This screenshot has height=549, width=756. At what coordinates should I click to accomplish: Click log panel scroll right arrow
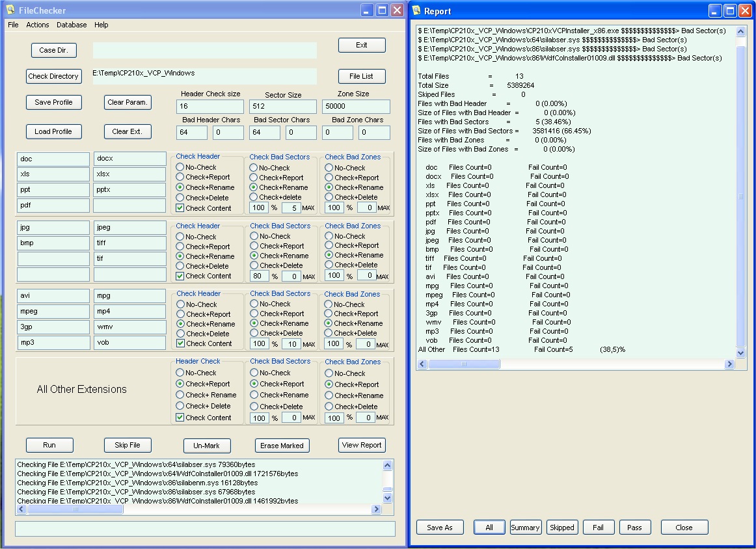click(377, 509)
